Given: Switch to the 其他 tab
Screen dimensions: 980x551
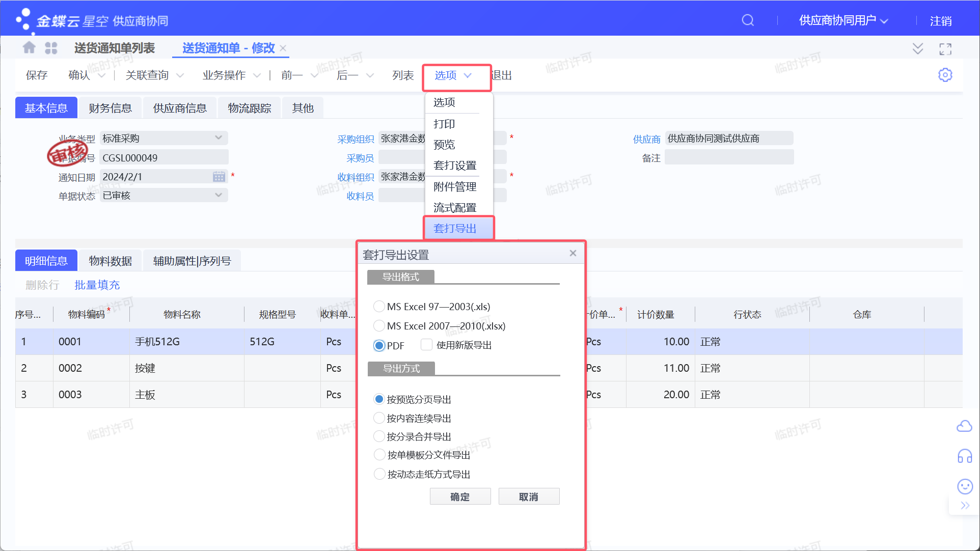Looking at the screenshot, I should (303, 108).
